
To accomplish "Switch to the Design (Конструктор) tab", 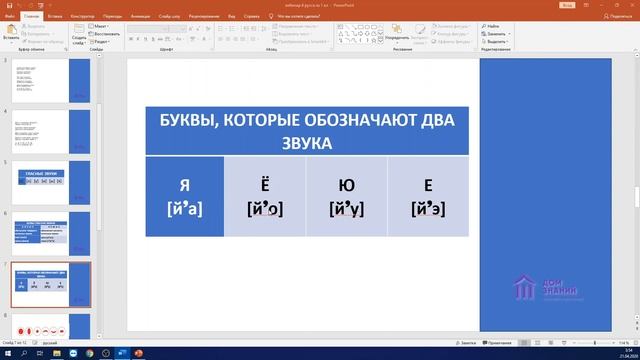I will coord(82,16).
